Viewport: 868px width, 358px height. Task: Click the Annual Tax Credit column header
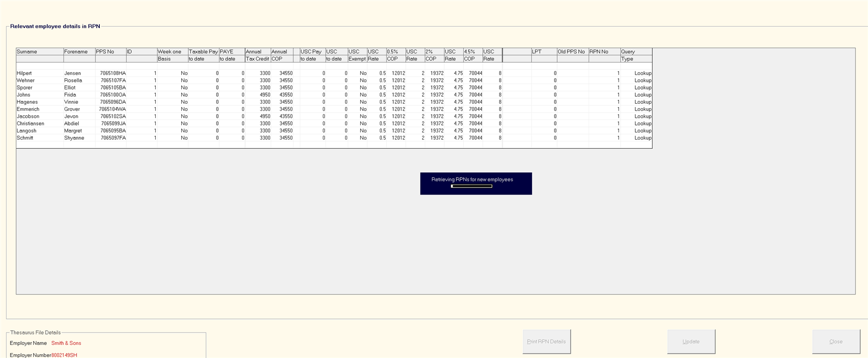(x=257, y=55)
